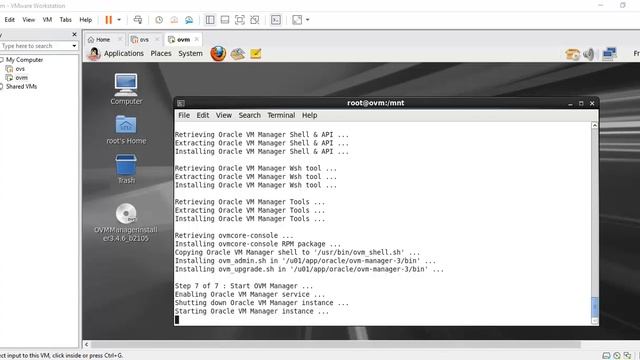Open the network connections tray icon
This screenshot has height=360, width=640.
coord(609,54)
